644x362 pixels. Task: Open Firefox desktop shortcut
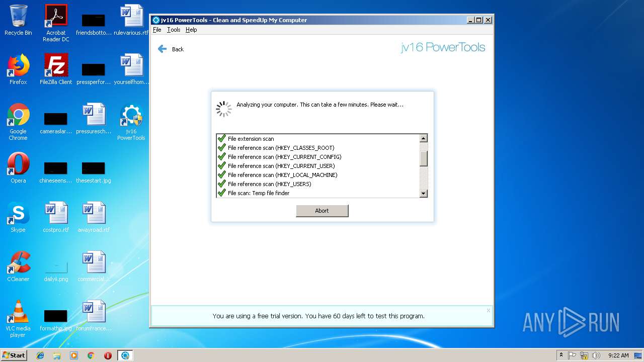click(18, 69)
